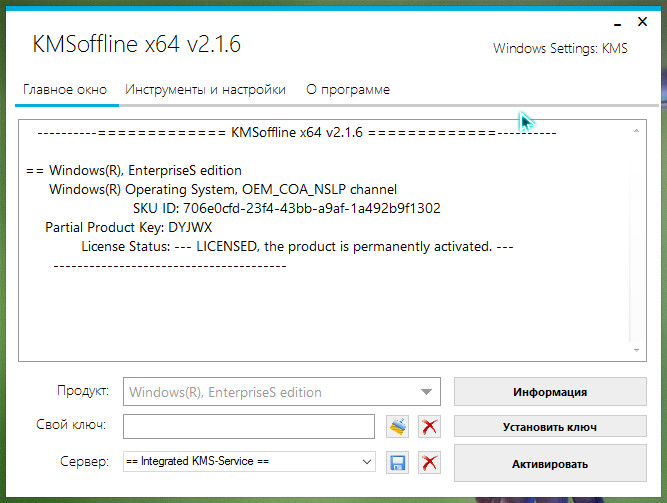
Task: Select the Главное окно tab
Action: tap(63, 90)
